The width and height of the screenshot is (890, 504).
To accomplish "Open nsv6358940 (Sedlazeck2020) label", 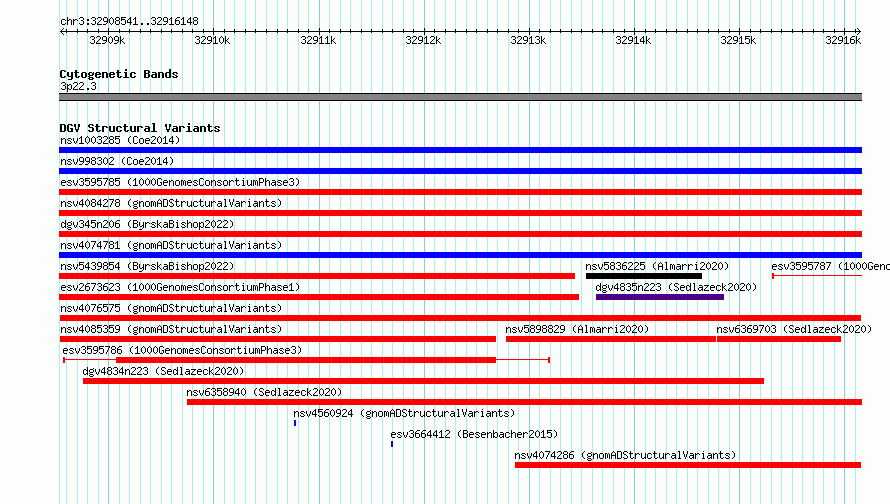I will (x=265, y=392).
